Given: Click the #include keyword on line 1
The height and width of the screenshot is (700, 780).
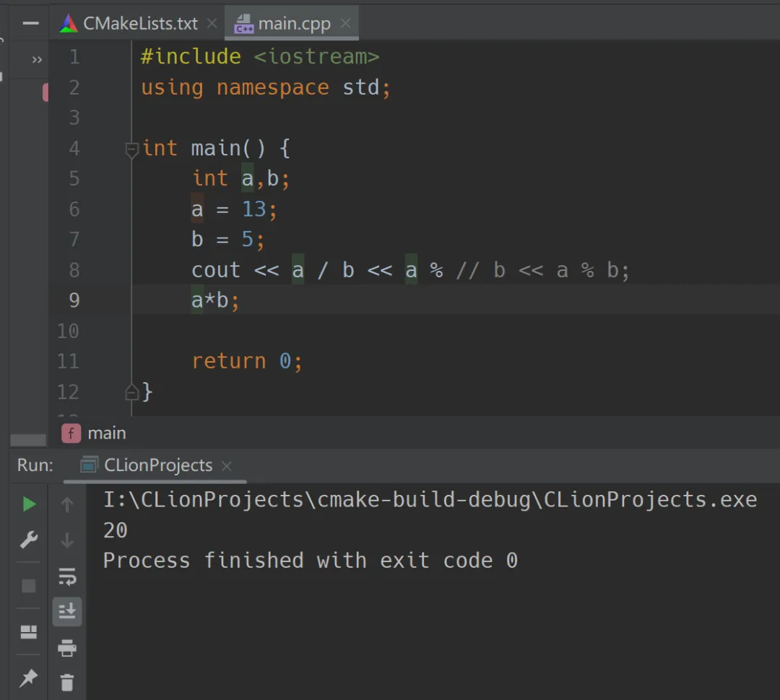Looking at the screenshot, I should (x=191, y=57).
